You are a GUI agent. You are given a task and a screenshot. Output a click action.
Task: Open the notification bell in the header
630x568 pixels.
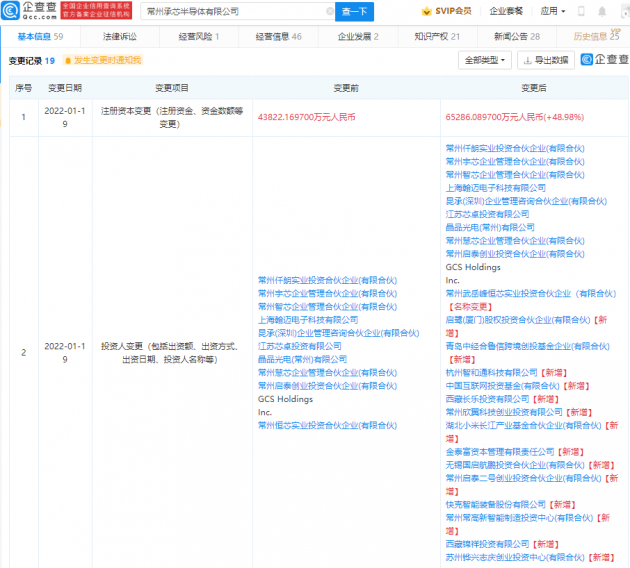602,11
